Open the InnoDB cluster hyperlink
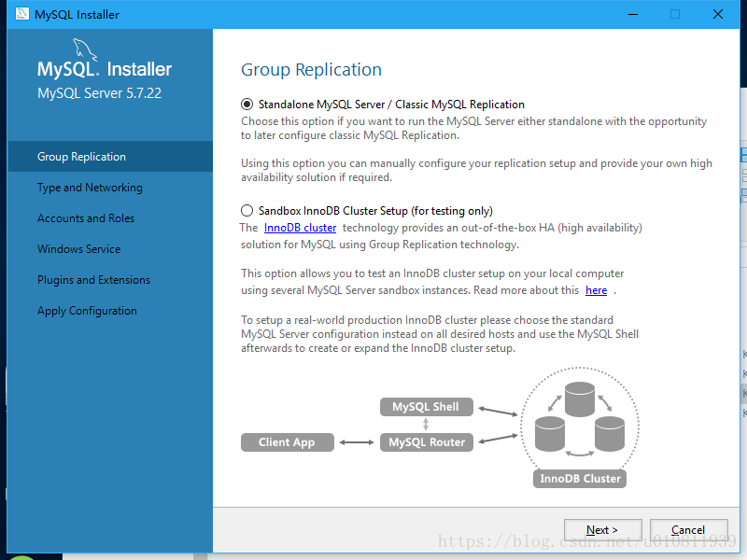The image size is (747, 560). [x=300, y=228]
